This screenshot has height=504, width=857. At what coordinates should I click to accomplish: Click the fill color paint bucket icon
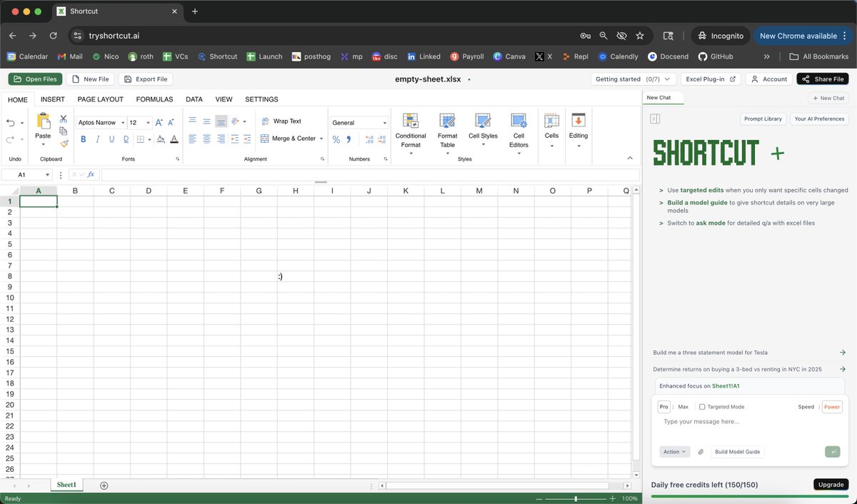tap(161, 139)
